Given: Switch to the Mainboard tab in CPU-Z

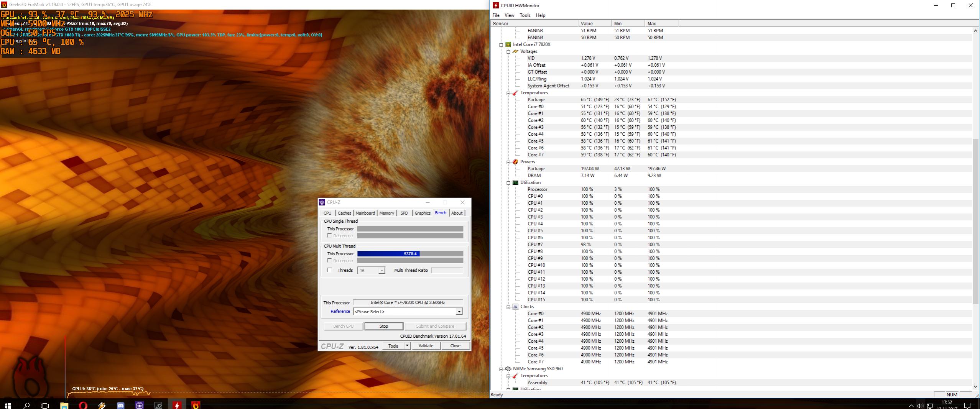Looking at the screenshot, I should pyautogui.click(x=365, y=213).
